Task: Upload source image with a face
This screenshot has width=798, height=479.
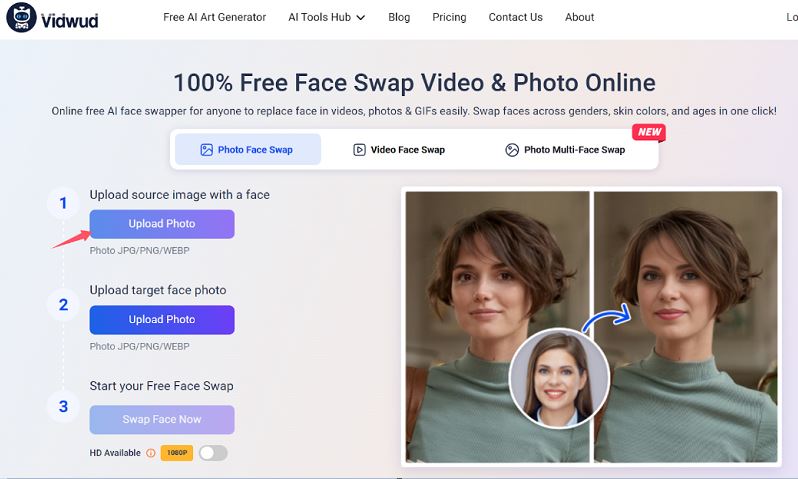Action: click(162, 224)
